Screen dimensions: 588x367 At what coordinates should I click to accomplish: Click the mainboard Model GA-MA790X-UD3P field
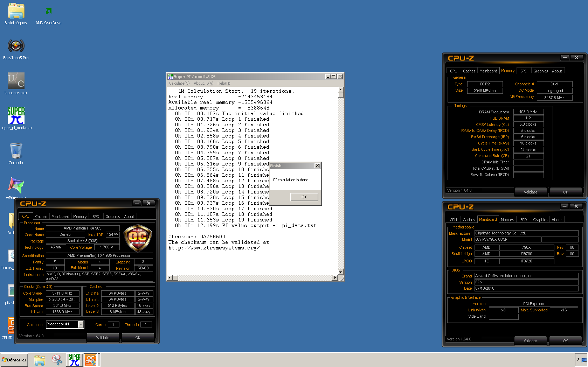tap(507, 240)
